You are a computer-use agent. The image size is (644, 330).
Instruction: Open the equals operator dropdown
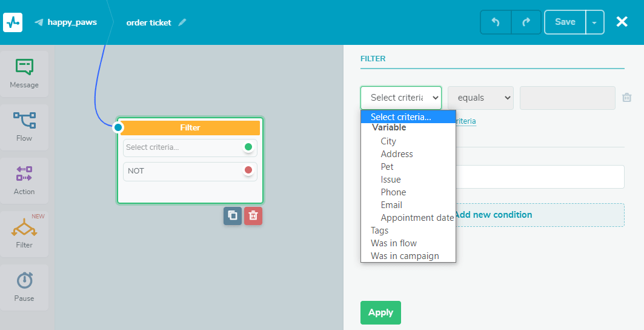pyautogui.click(x=480, y=98)
